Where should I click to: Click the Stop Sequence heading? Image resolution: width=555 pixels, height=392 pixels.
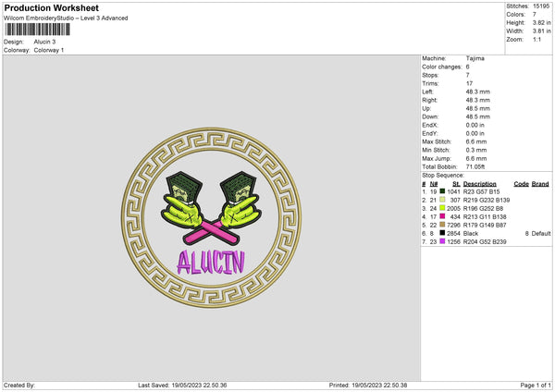[x=443, y=176]
